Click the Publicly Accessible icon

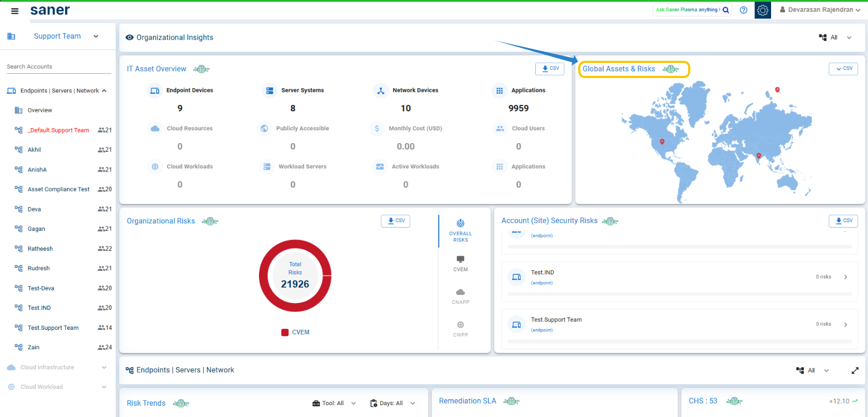[264, 129]
